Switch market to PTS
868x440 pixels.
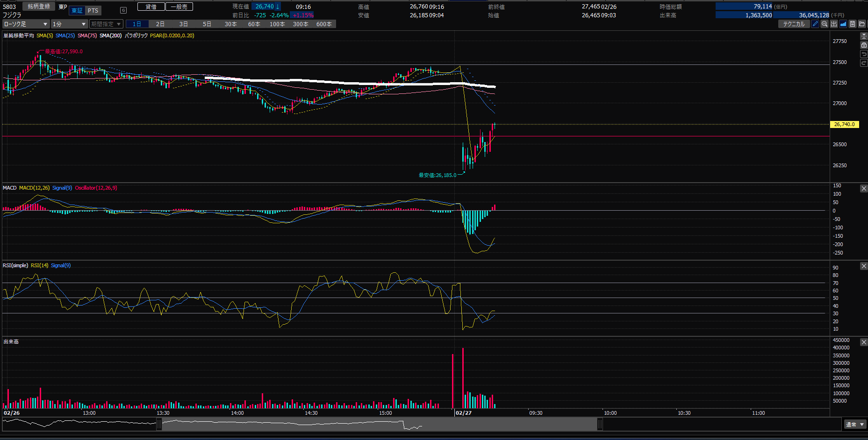point(93,11)
